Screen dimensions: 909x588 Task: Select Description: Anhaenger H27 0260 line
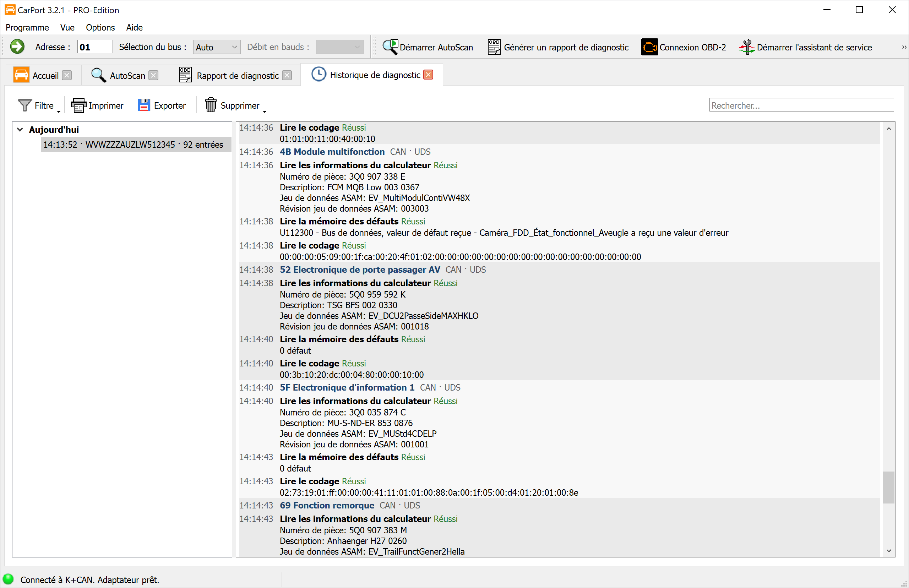coord(343,541)
